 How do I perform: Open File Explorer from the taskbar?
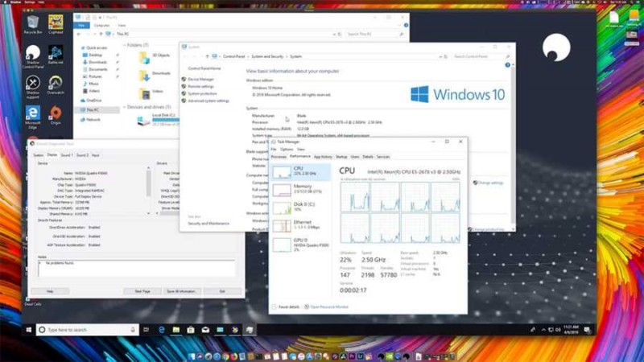click(x=175, y=330)
